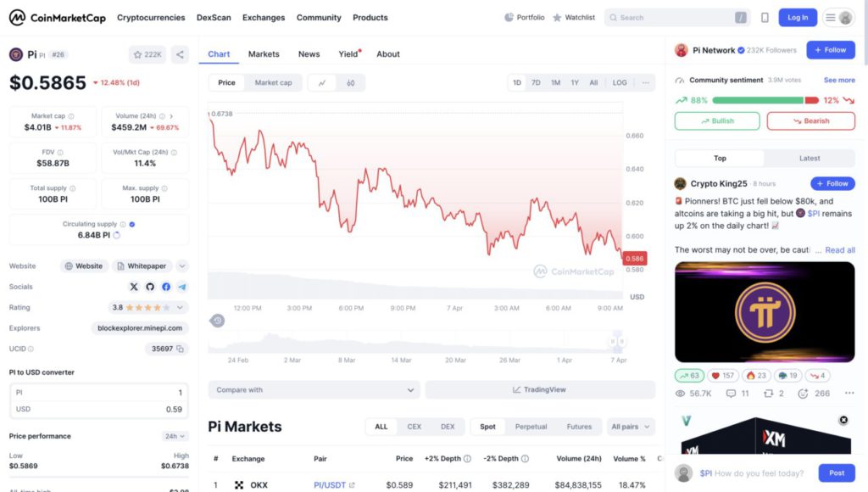This screenshot has width=868, height=492.
Task: Click the Log In button
Action: (798, 18)
